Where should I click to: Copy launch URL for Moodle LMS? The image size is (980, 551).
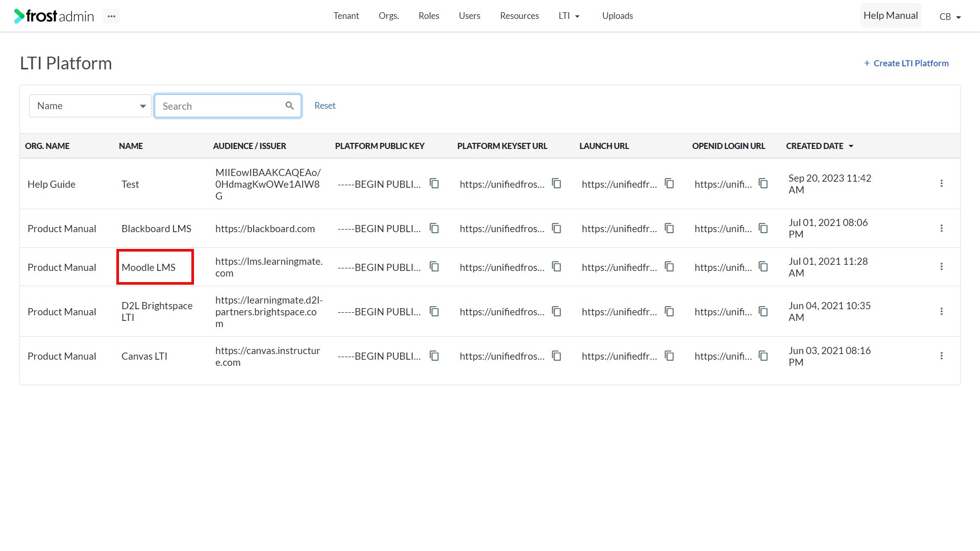tap(670, 266)
